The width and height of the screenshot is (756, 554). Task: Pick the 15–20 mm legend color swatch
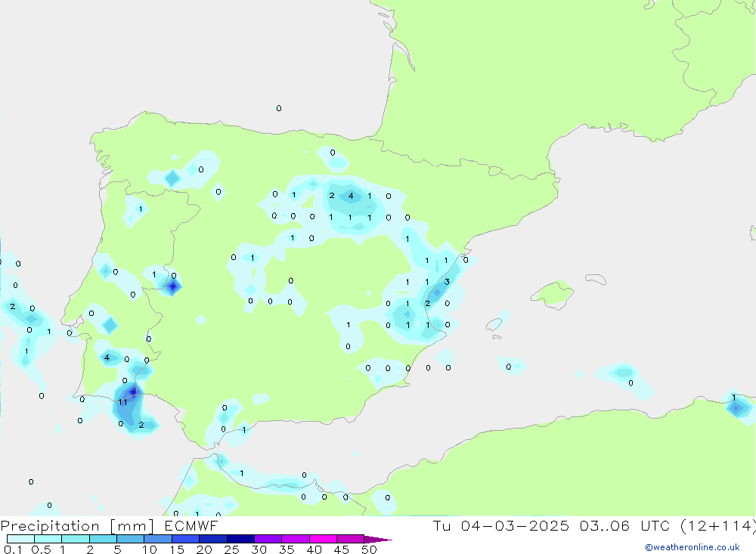tap(186, 539)
